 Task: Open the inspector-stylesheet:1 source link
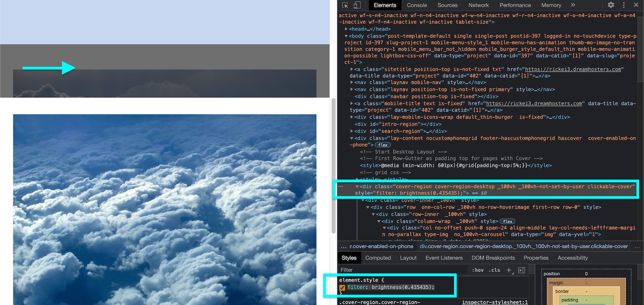(x=495, y=302)
